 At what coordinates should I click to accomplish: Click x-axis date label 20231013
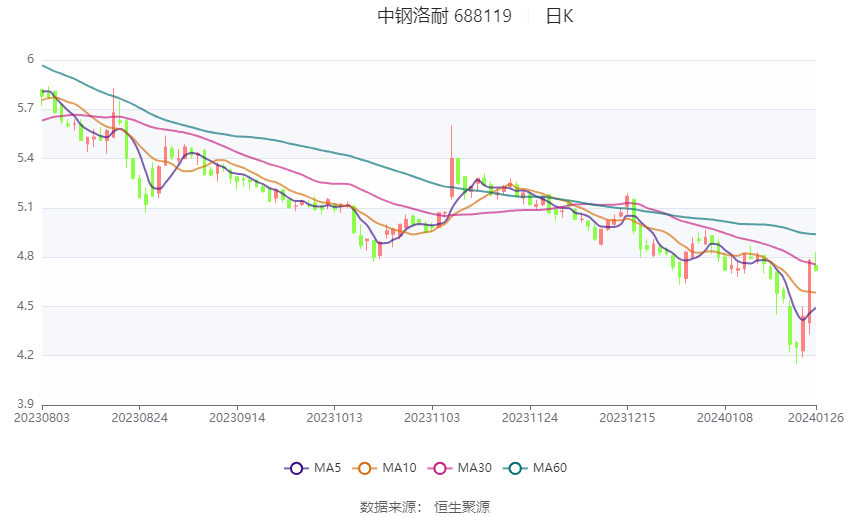point(334,418)
